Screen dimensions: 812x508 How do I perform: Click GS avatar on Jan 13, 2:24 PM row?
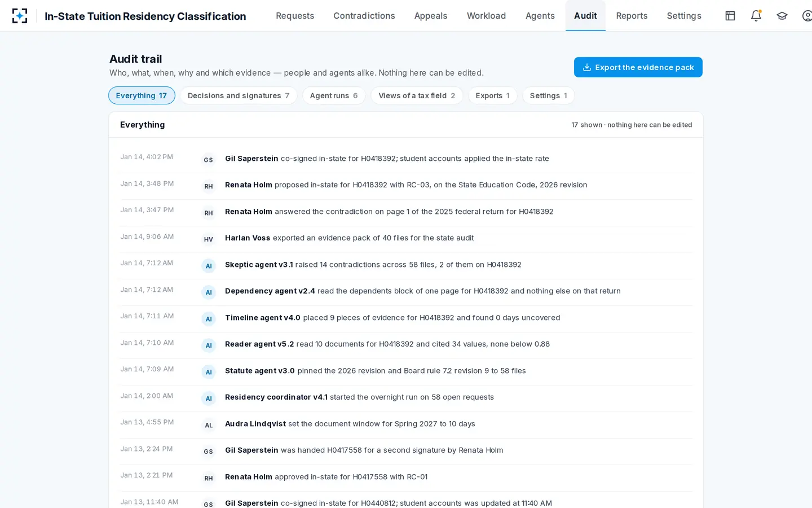pyautogui.click(x=209, y=452)
